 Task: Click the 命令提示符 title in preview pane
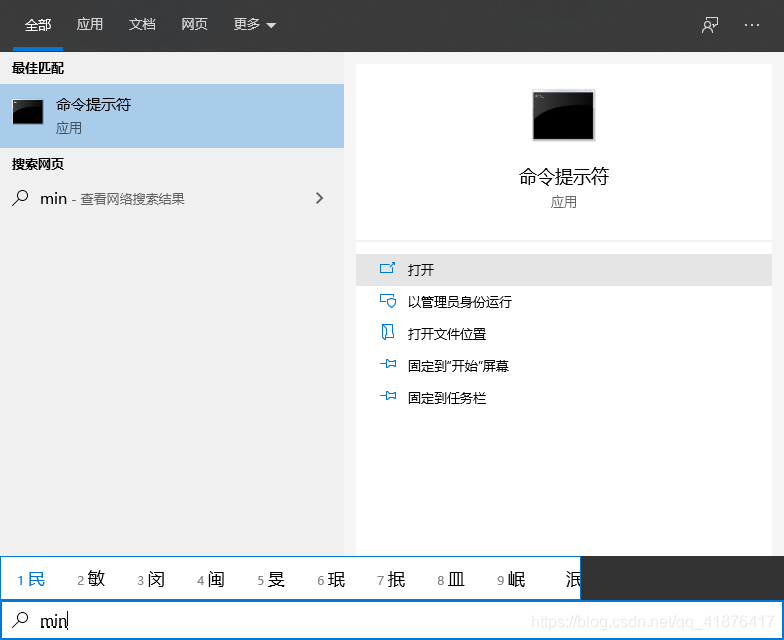point(564,176)
